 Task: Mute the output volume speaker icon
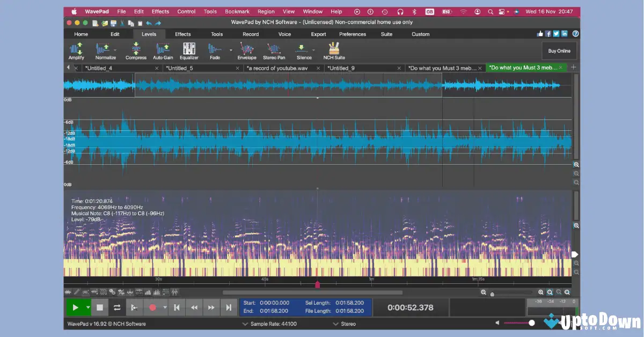coord(496,323)
